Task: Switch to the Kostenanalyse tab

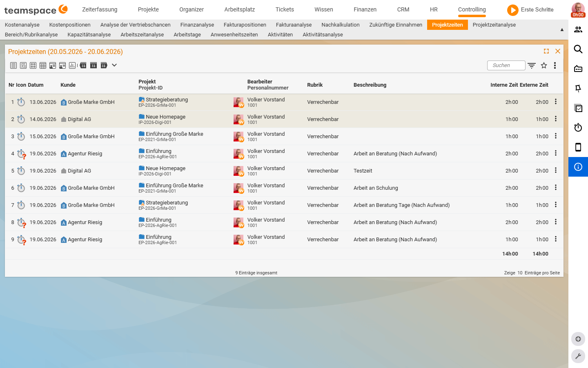Action: [x=22, y=25]
